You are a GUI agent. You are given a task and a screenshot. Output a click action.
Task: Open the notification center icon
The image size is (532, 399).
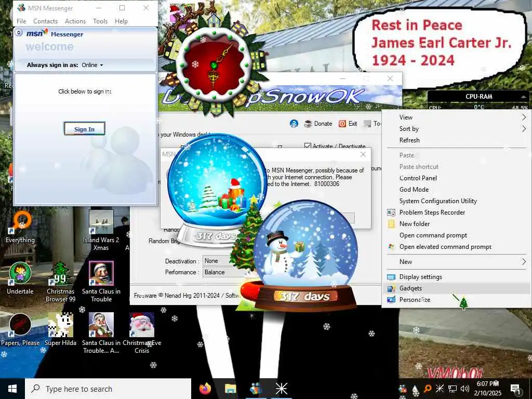click(x=515, y=389)
